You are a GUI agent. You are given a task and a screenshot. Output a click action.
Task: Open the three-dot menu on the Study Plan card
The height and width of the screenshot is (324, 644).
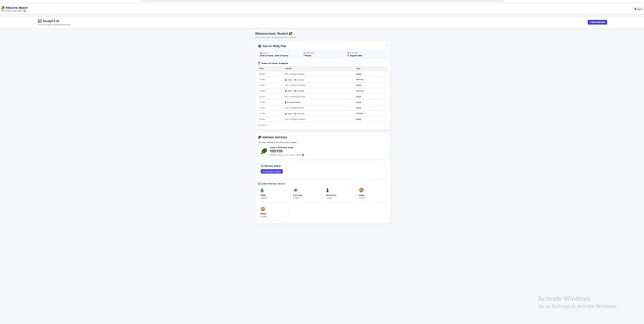387,45
